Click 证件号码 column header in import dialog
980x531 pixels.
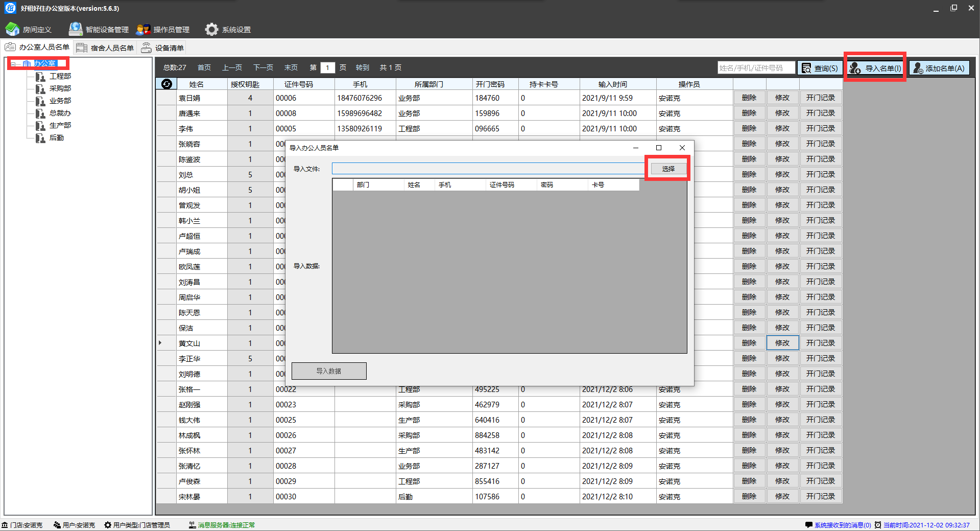[x=512, y=184]
